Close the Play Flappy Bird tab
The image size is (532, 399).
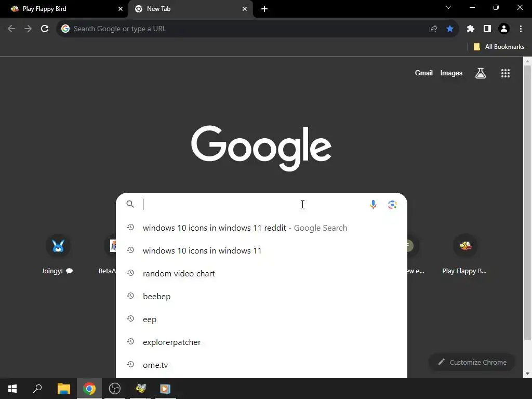pos(121,9)
